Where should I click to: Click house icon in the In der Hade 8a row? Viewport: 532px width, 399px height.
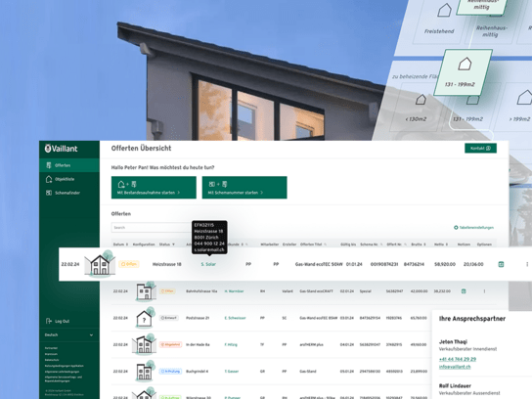pyautogui.click(x=144, y=344)
